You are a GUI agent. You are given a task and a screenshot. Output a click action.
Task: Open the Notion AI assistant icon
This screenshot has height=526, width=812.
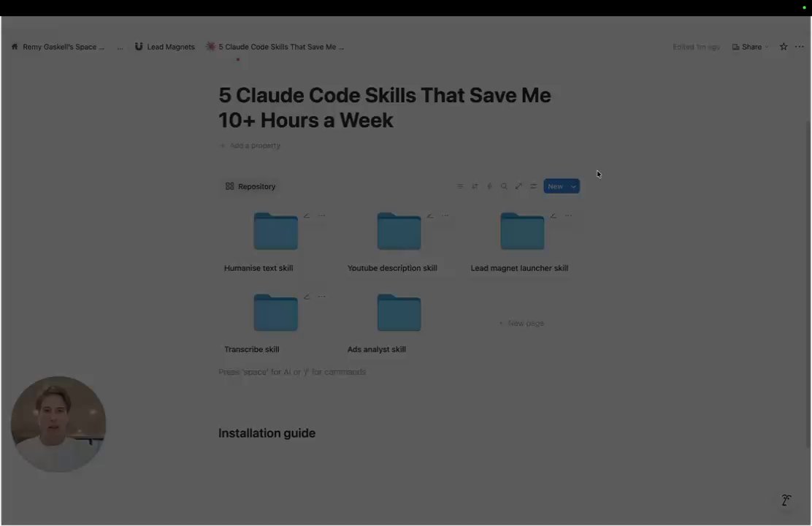pos(786,500)
